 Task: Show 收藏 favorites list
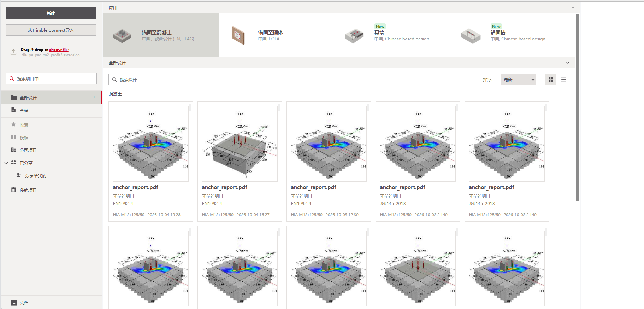pyautogui.click(x=51, y=125)
